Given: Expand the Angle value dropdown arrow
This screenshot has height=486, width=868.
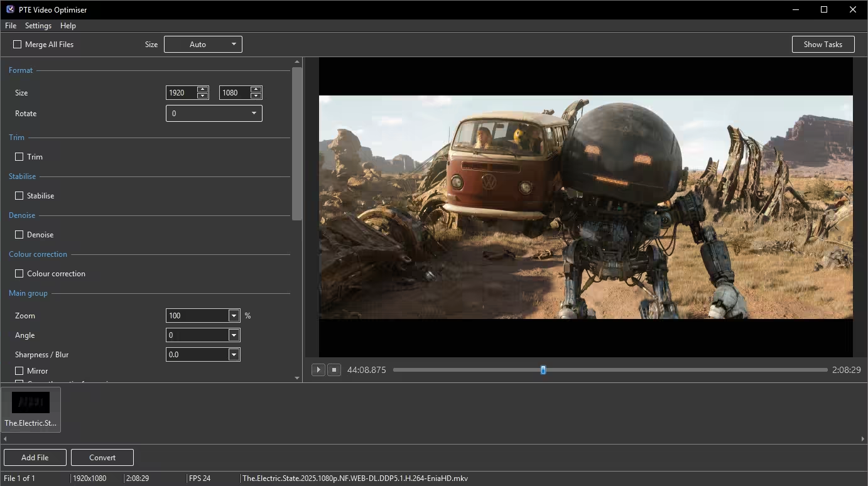Looking at the screenshot, I should tap(234, 335).
